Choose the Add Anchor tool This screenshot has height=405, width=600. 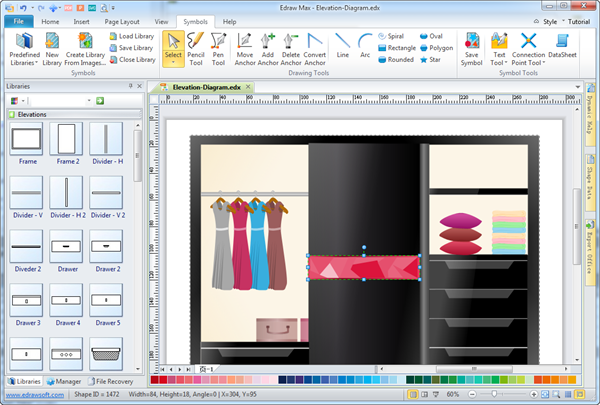(x=267, y=47)
